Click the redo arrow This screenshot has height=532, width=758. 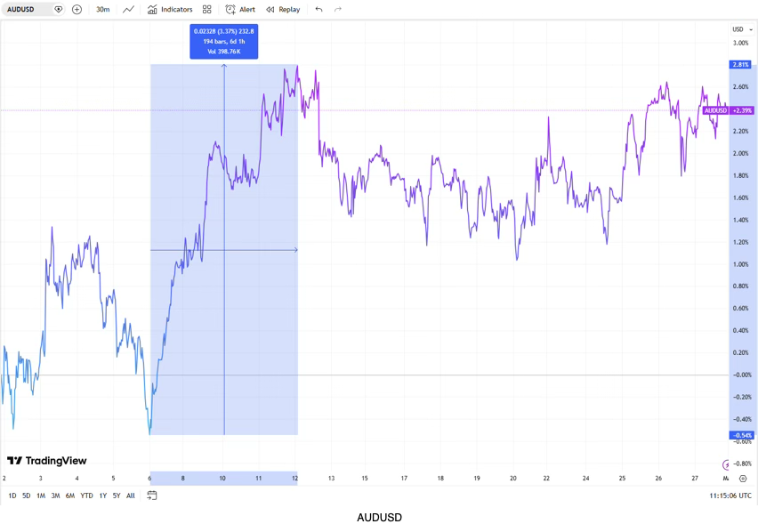pyautogui.click(x=338, y=10)
